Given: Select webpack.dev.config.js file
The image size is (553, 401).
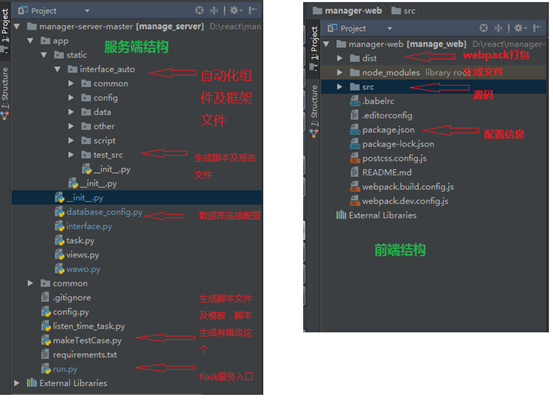Looking at the screenshot, I should click(x=399, y=201).
